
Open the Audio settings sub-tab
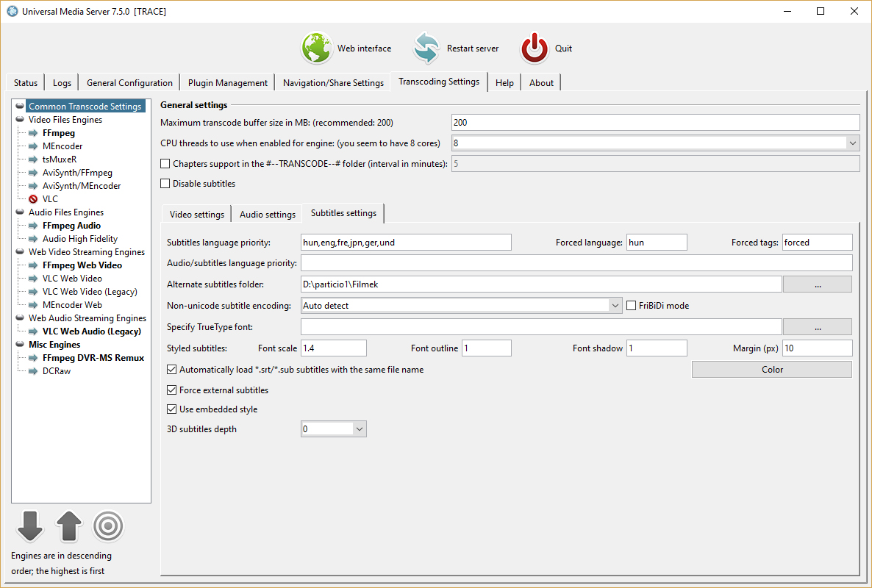268,215
